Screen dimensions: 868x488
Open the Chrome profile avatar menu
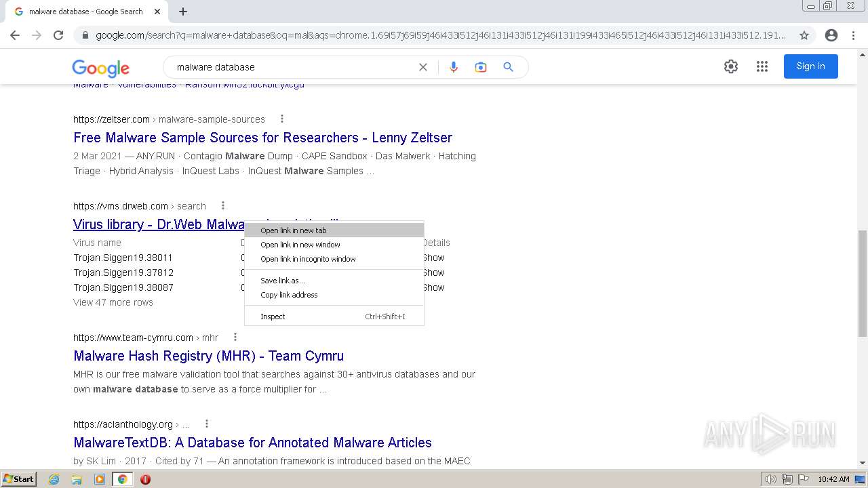coord(831,35)
